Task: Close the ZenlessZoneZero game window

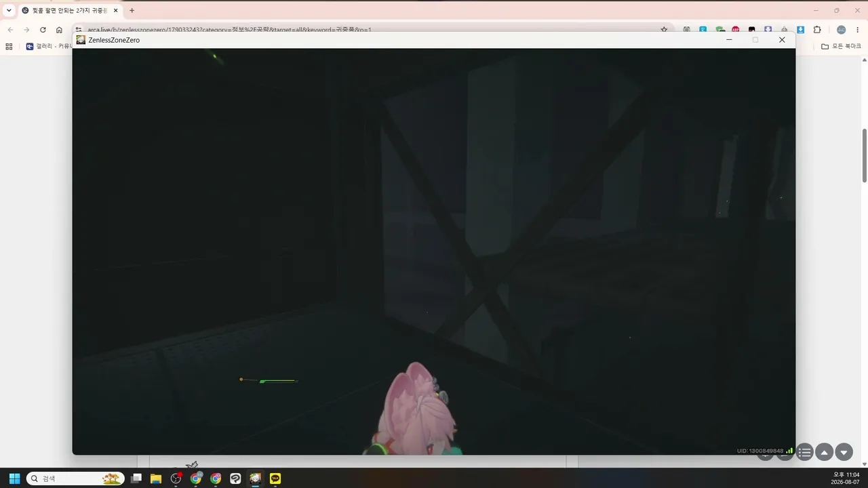Action: click(x=782, y=40)
